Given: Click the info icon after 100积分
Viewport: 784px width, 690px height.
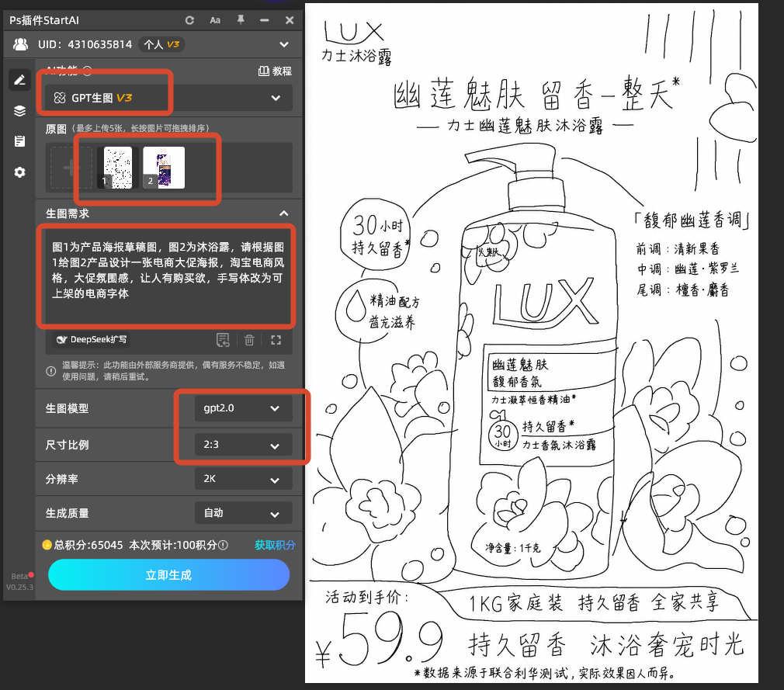Looking at the screenshot, I should 223,546.
